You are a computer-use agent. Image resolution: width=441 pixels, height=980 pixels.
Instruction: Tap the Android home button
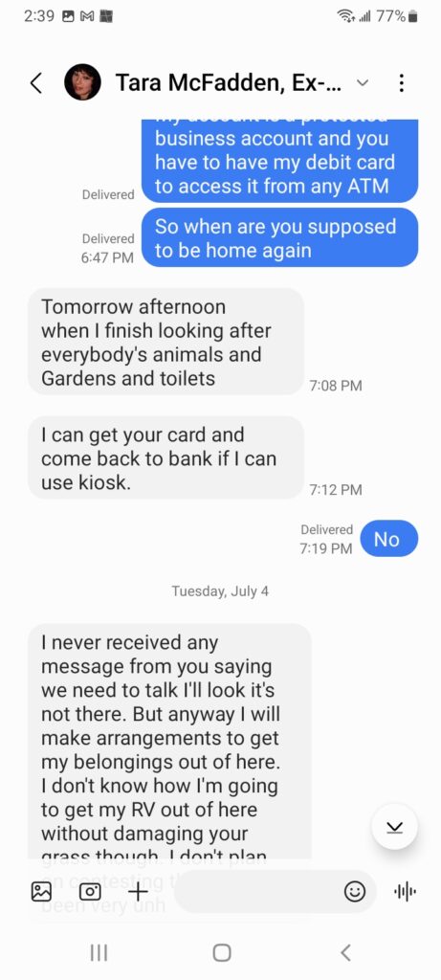(221, 952)
